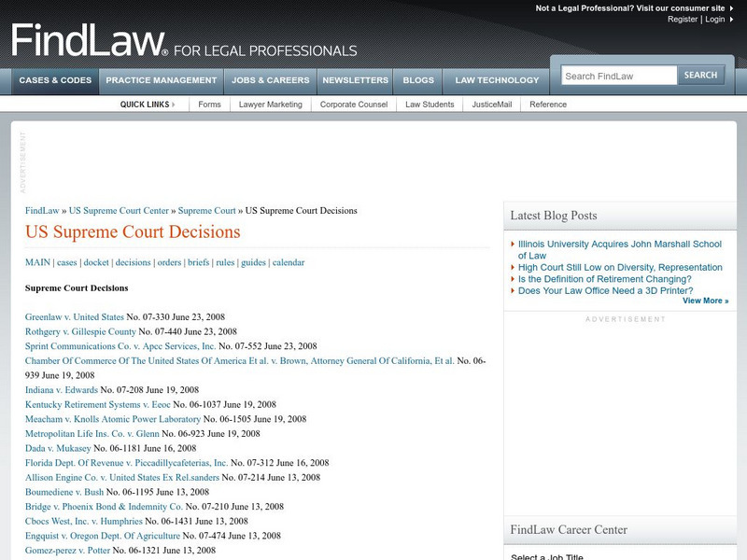Open Florida Dept. Of Revenue v. Piccadillycafeterias
747x560 pixels.
coord(126,463)
